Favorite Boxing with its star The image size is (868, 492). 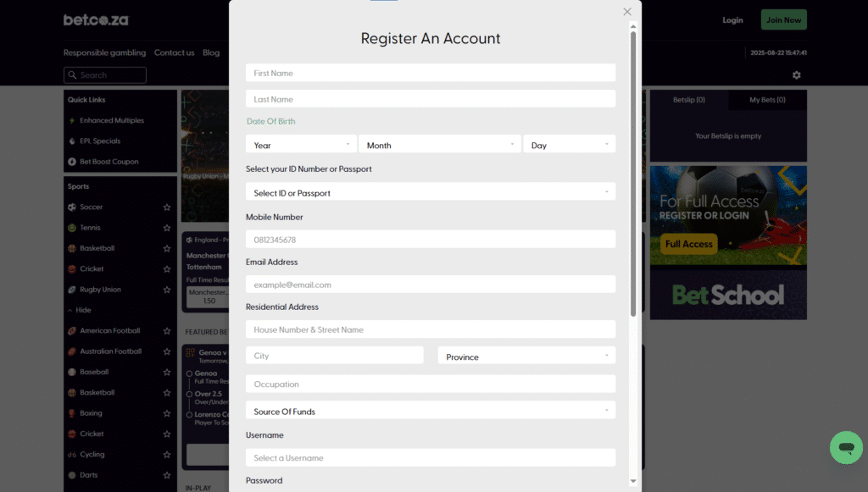(x=167, y=413)
